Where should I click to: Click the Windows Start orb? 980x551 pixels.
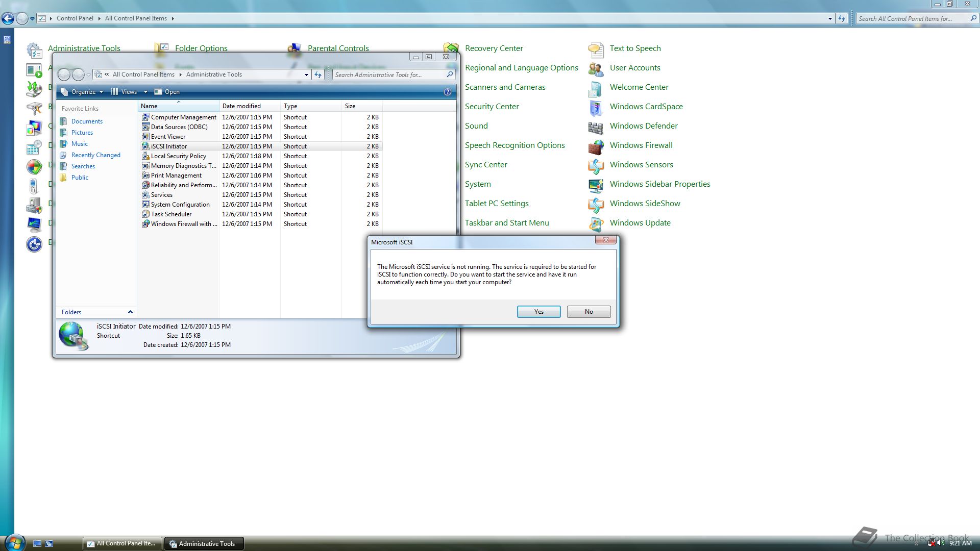click(x=14, y=543)
